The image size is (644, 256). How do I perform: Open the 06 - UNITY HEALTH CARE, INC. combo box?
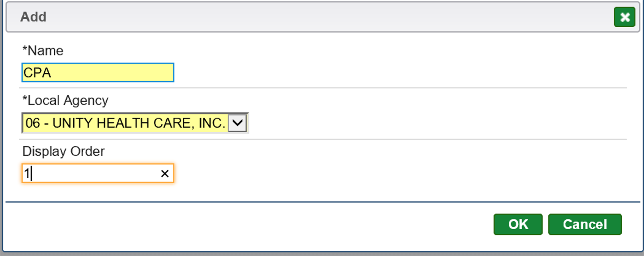[x=126, y=123]
